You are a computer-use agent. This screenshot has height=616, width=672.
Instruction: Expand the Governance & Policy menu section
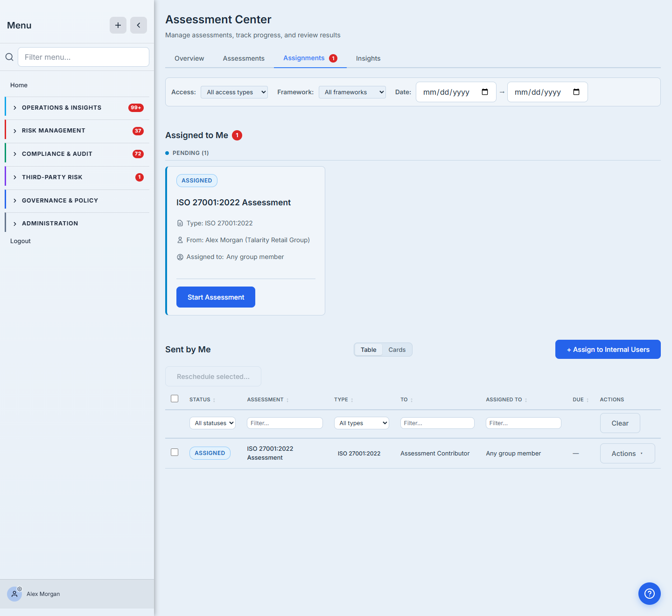pos(77,201)
